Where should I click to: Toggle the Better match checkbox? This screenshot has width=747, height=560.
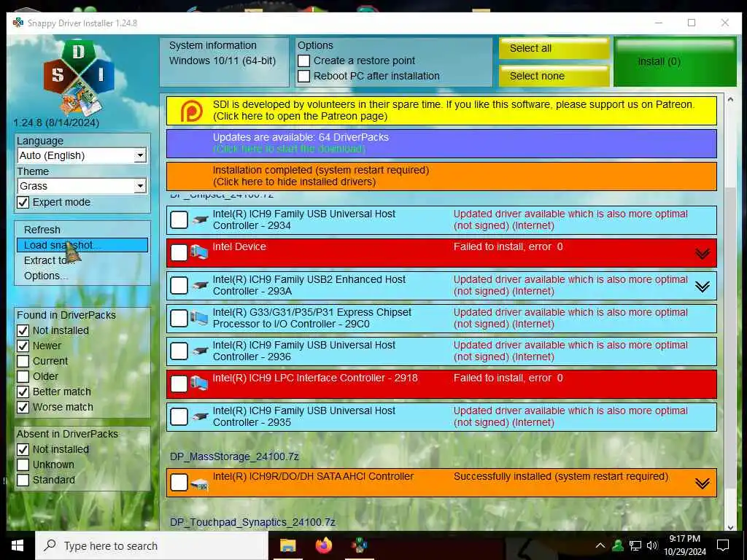[23, 392]
